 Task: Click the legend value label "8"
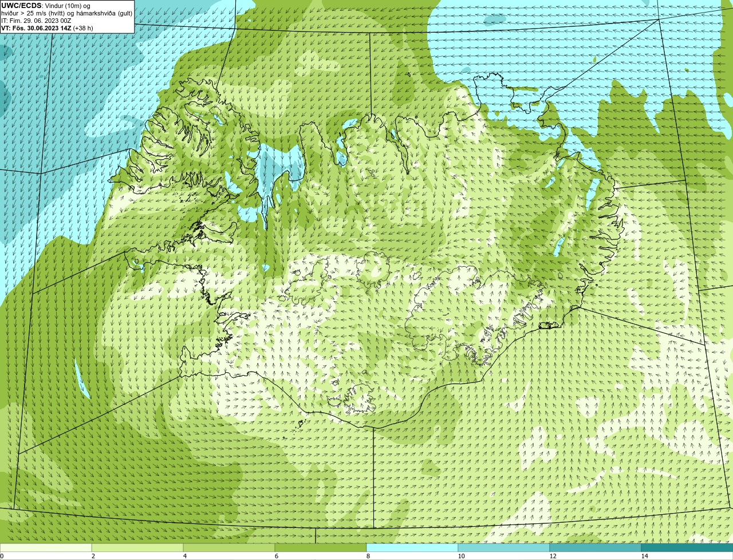pyautogui.click(x=368, y=556)
